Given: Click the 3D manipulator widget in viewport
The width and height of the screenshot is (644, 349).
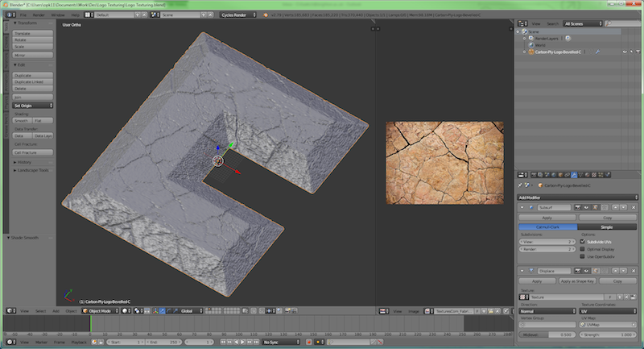Looking at the screenshot, I should [x=217, y=160].
